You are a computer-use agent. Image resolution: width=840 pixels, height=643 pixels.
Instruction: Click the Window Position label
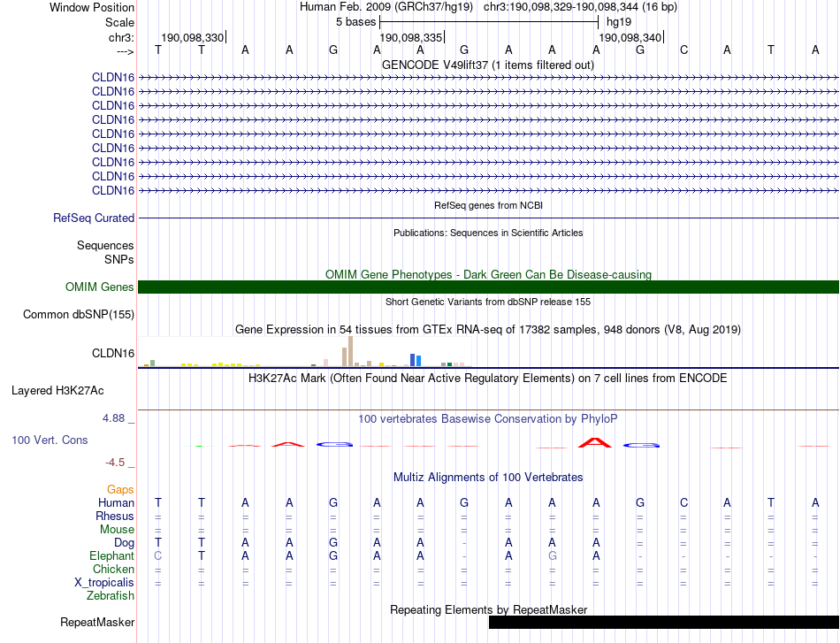point(92,7)
